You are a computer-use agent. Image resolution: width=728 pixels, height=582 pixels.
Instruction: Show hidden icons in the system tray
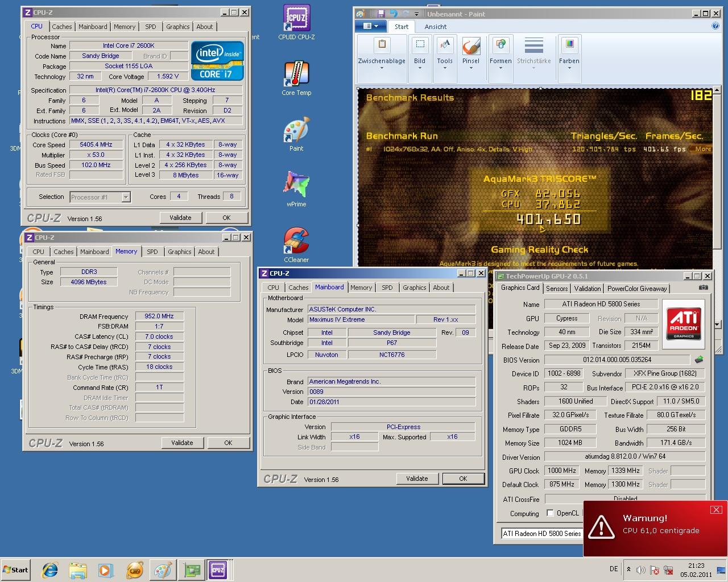628,569
